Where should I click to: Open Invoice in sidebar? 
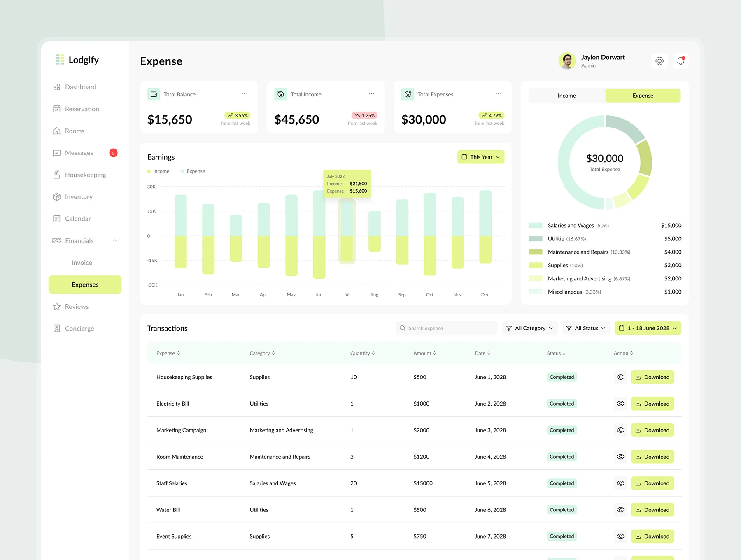coord(82,263)
